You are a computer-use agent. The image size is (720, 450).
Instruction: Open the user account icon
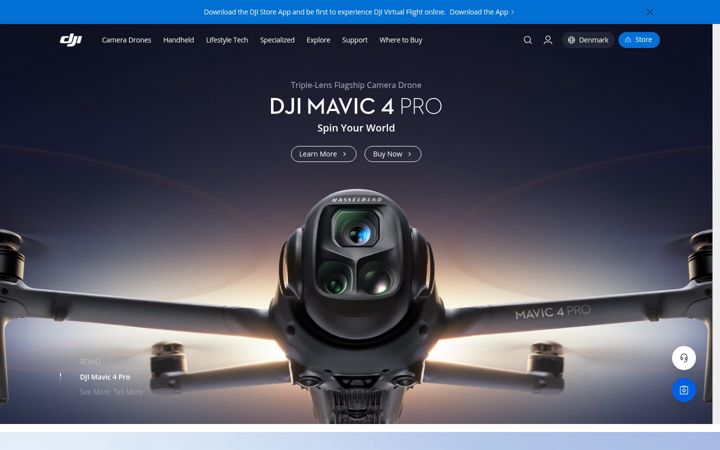pyautogui.click(x=548, y=40)
